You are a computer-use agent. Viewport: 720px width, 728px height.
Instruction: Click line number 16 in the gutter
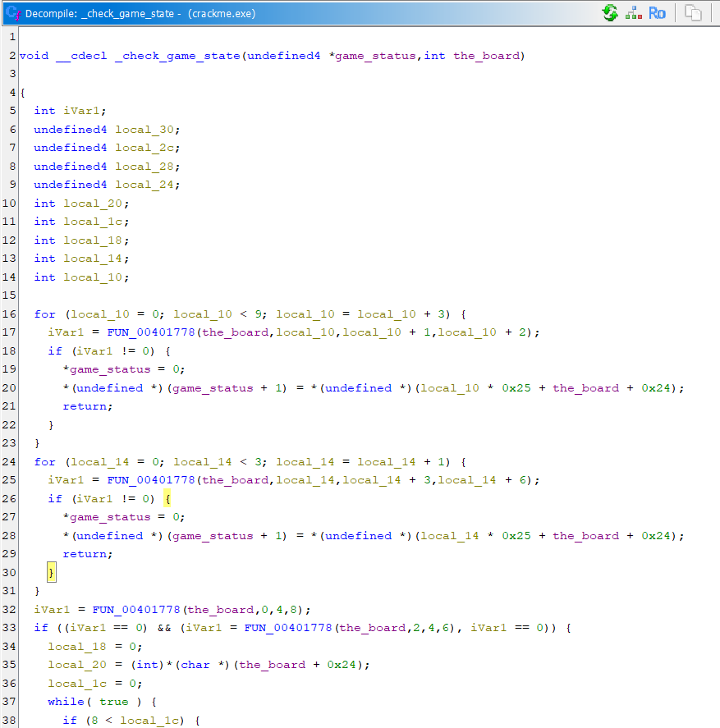tap(9, 314)
